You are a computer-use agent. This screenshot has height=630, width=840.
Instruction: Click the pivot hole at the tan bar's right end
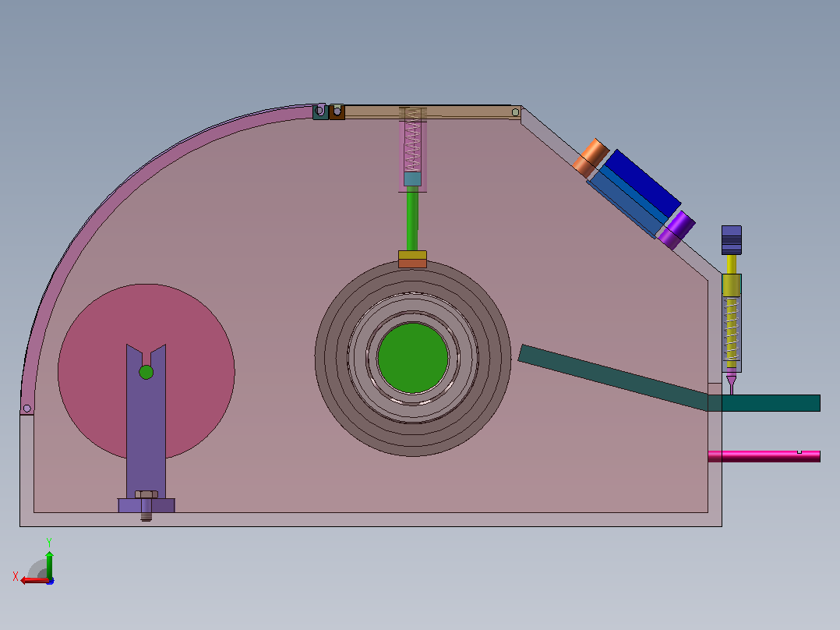click(515, 112)
